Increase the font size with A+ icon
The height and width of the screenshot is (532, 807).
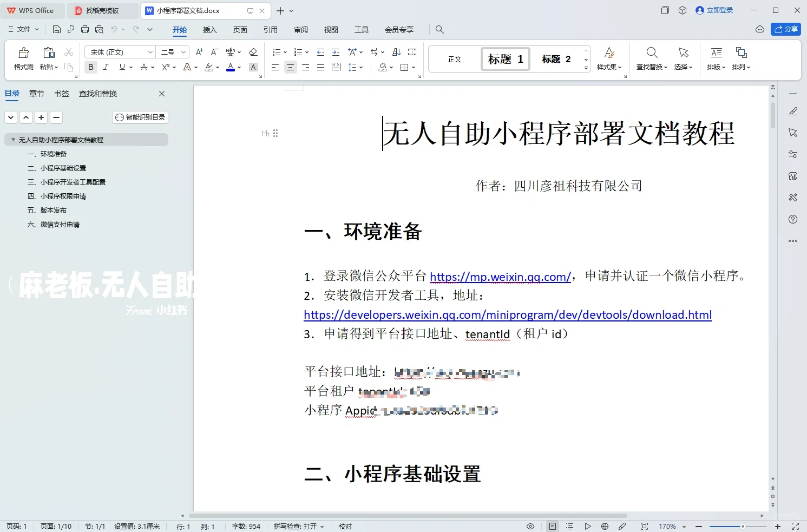click(x=199, y=51)
